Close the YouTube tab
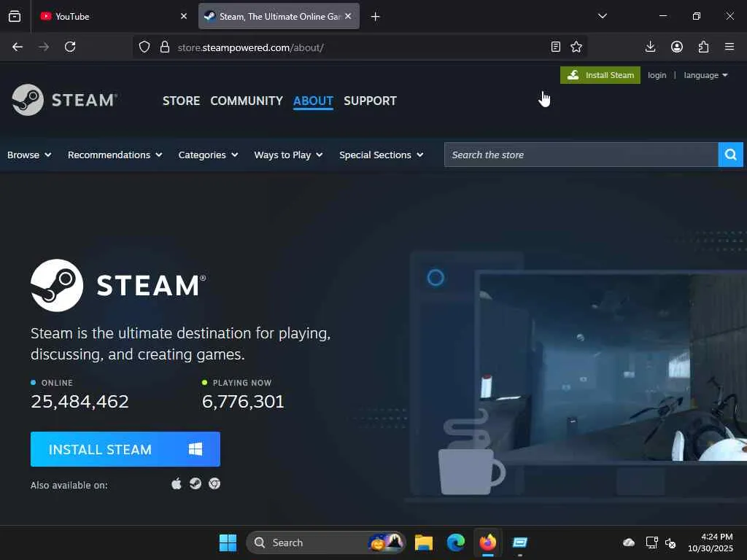This screenshot has height=560, width=747. (184, 16)
